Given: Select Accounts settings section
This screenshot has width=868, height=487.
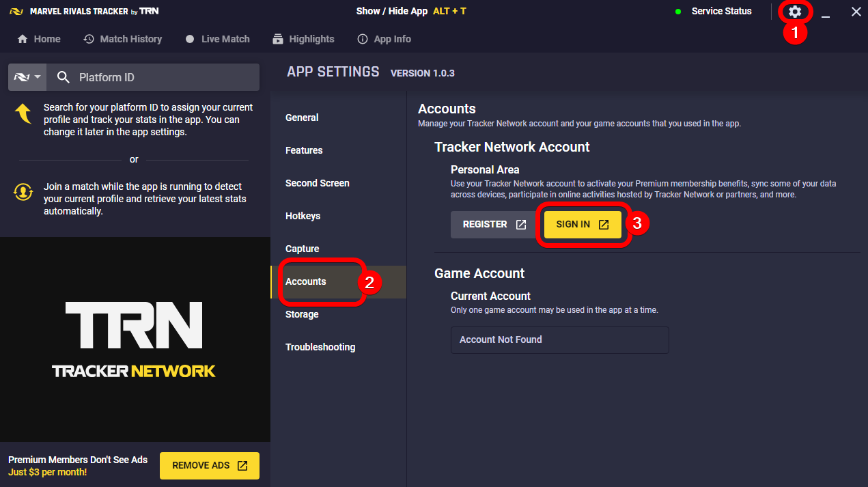Looking at the screenshot, I should pyautogui.click(x=339, y=281).
